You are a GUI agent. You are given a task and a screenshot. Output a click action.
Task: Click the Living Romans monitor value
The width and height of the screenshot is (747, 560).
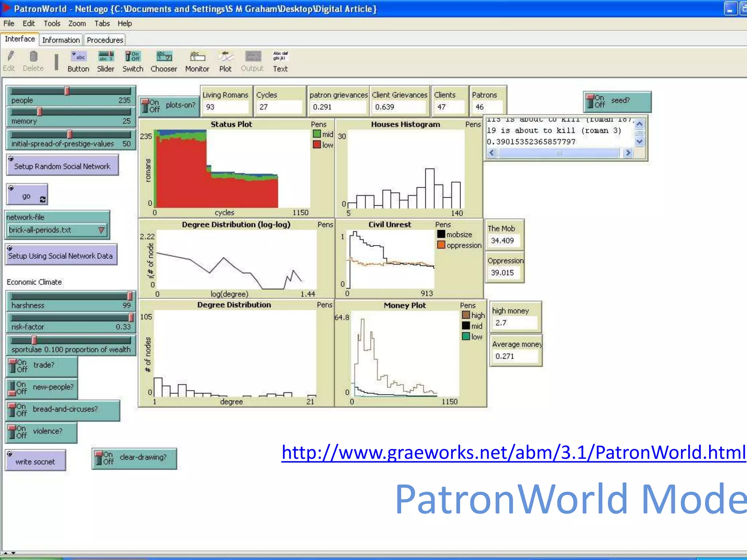(225, 107)
